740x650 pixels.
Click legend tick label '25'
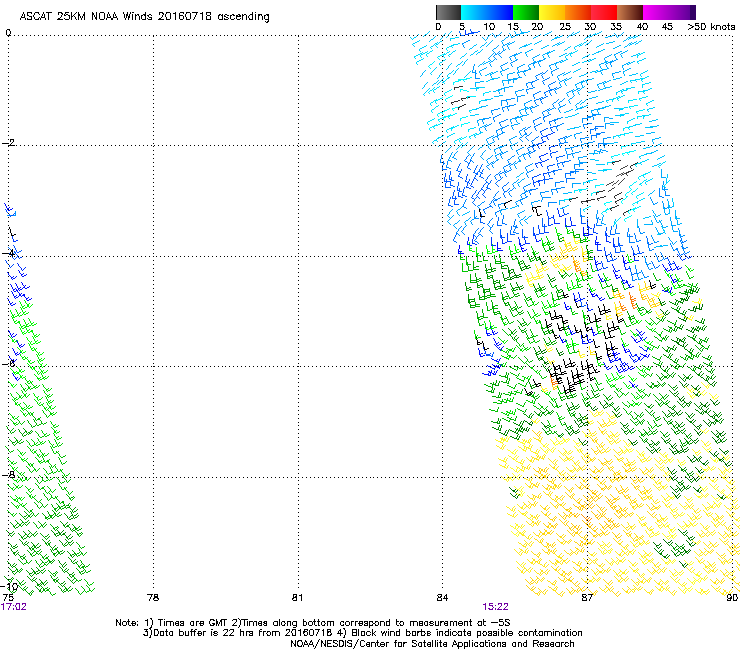click(565, 27)
